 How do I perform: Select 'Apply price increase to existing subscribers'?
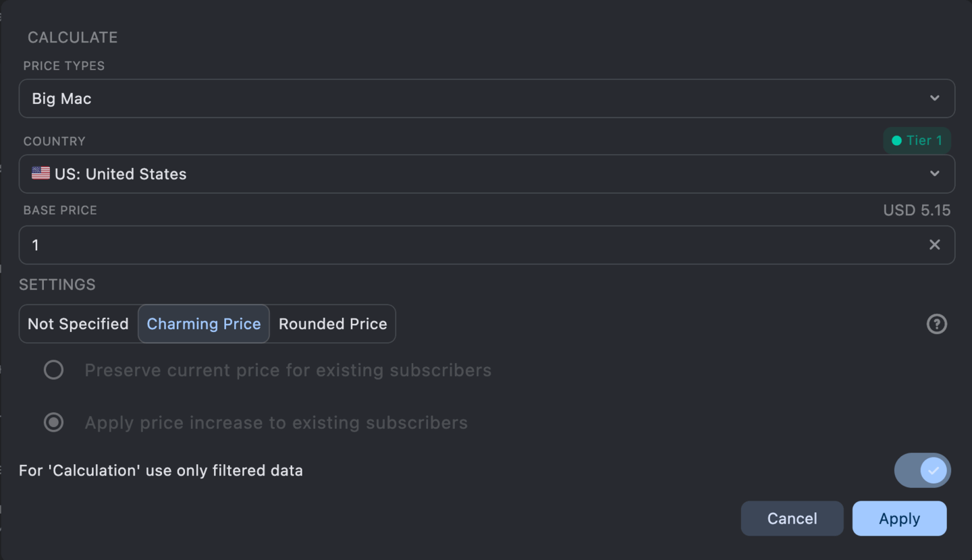click(x=54, y=422)
